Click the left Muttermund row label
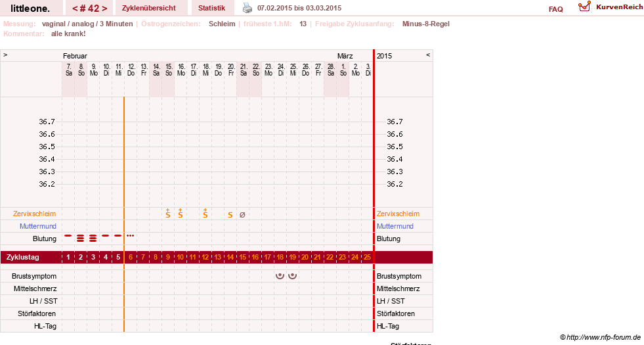644x345 pixels. tap(38, 226)
